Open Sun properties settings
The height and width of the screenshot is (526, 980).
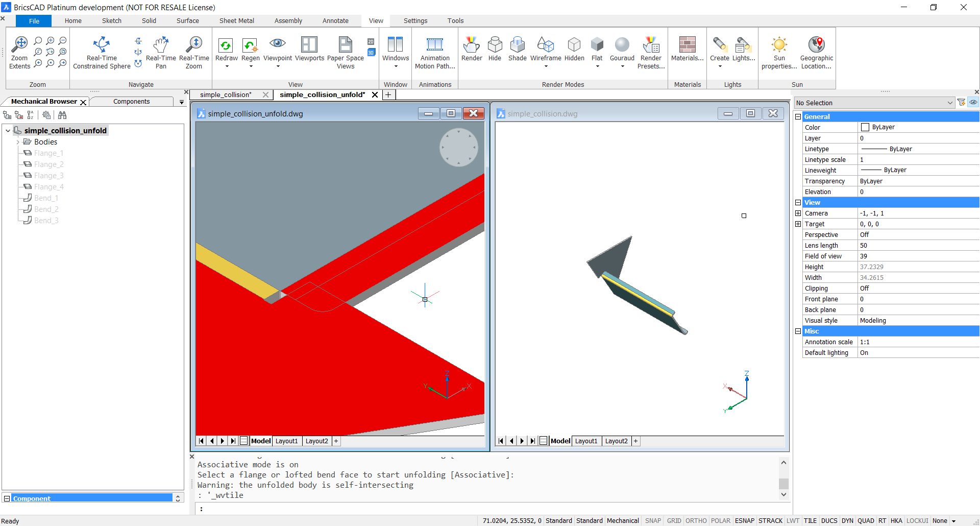coord(779,46)
